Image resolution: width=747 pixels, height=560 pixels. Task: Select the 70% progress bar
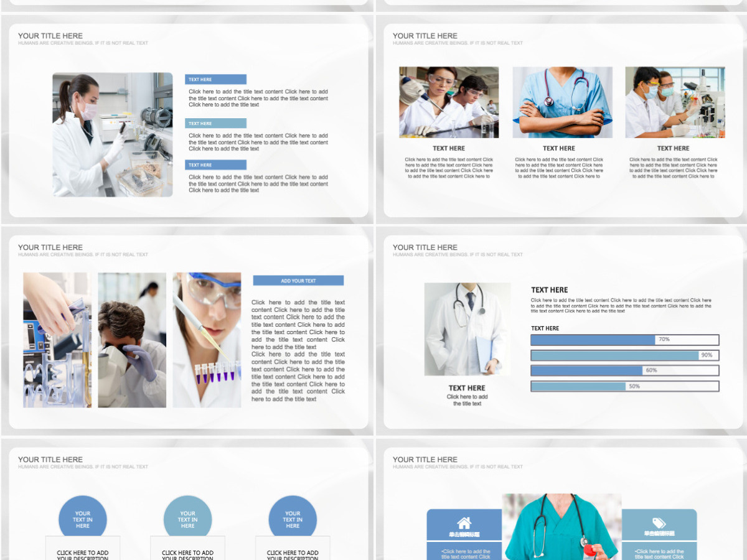pyautogui.click(x=624, y=340)
